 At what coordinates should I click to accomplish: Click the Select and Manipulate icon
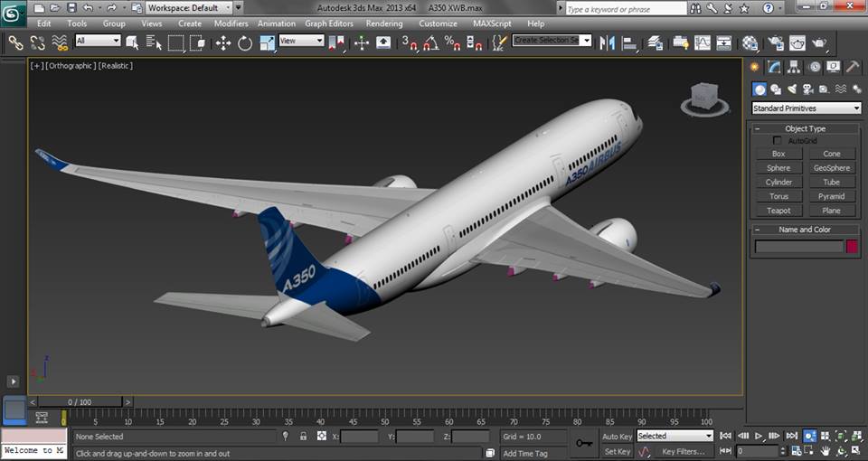pyautogui.click(x=362, y=42)
